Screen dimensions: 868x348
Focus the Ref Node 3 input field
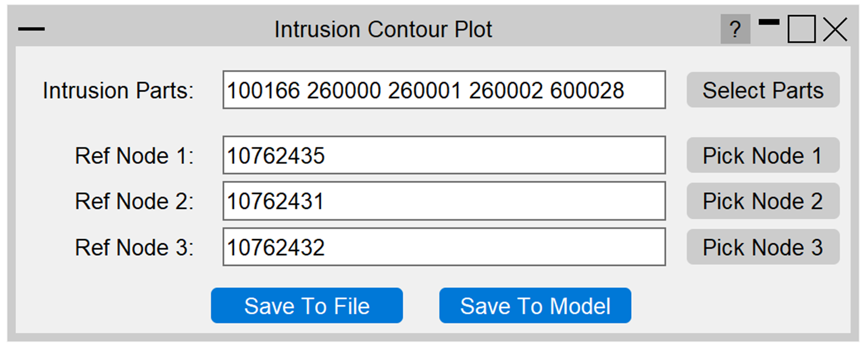pos(444,247)
